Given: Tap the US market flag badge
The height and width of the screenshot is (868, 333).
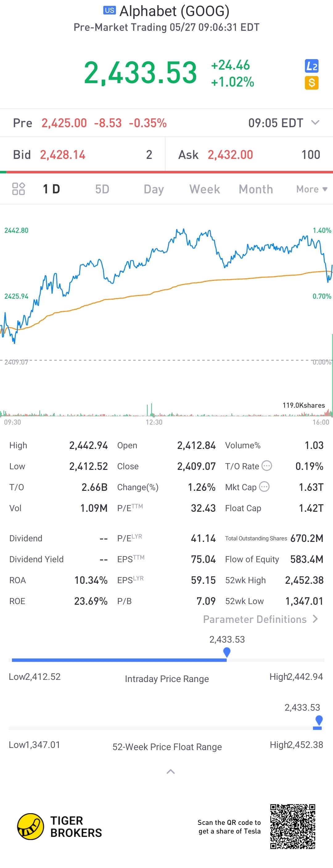Looking at the screenshot, I should tap(109, 10).
